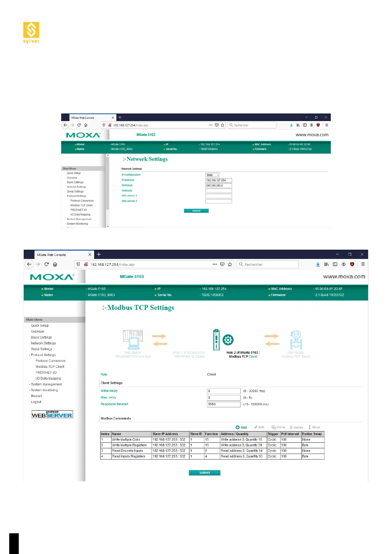Click www.moxa.com link in Modbus TCP Settings window
The image size is (392, 554).
[x=344, y=277]
